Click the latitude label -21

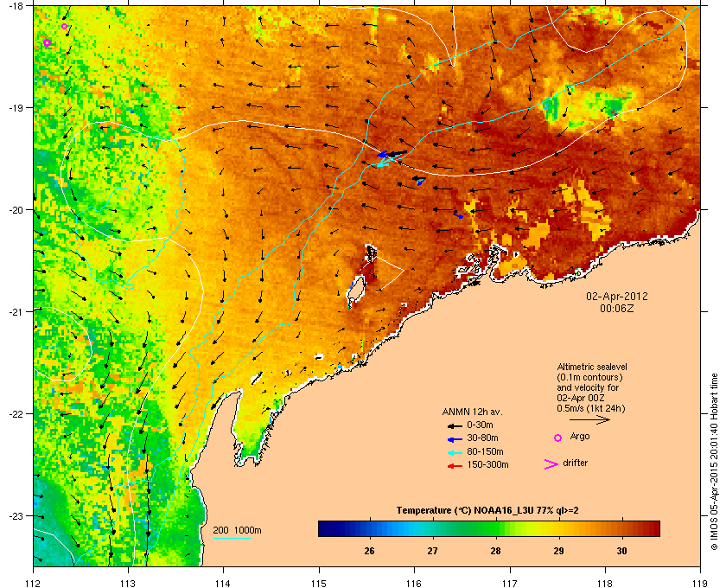pyautogui.click(x=16, y=312)
